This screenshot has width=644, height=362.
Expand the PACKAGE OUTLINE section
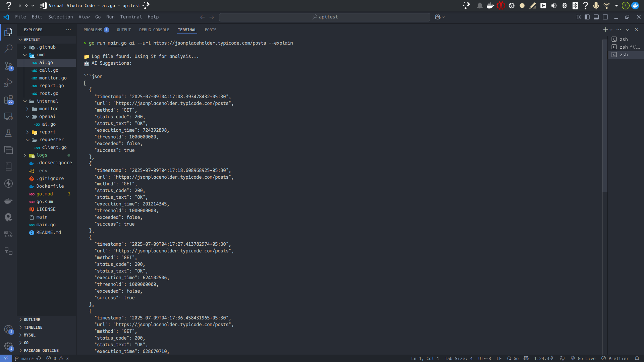point(47,351)
